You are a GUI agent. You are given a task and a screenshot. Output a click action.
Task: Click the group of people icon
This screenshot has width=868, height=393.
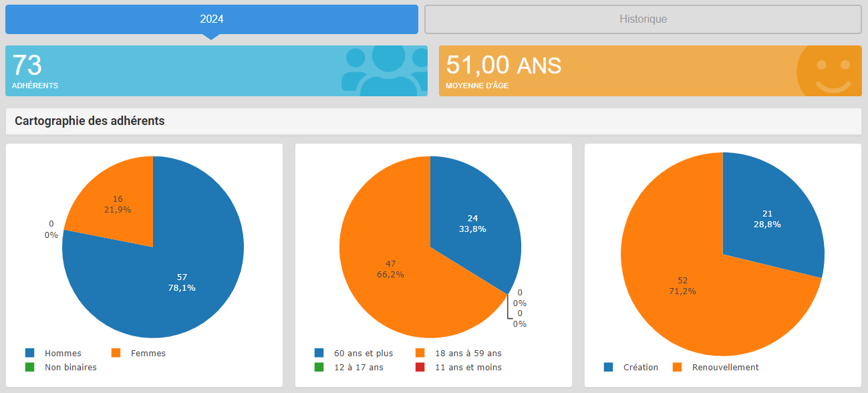[384, 71]
